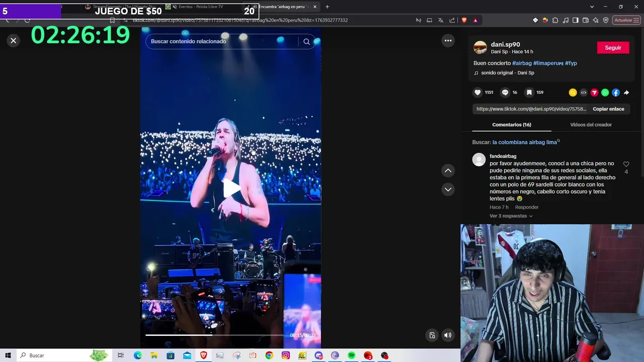
Task: Open the VPN shield icon
Action: pyautogui.click(x=606, y=20)
